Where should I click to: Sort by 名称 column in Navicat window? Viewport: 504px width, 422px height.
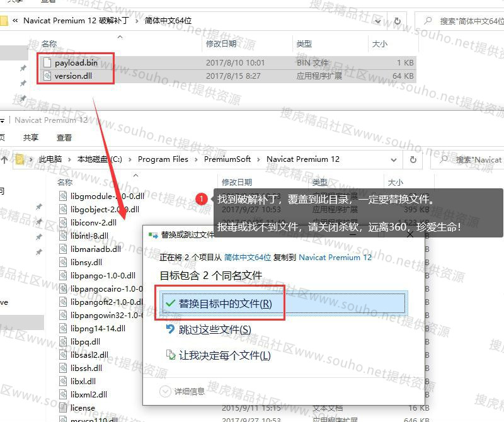tap(65, 182)
